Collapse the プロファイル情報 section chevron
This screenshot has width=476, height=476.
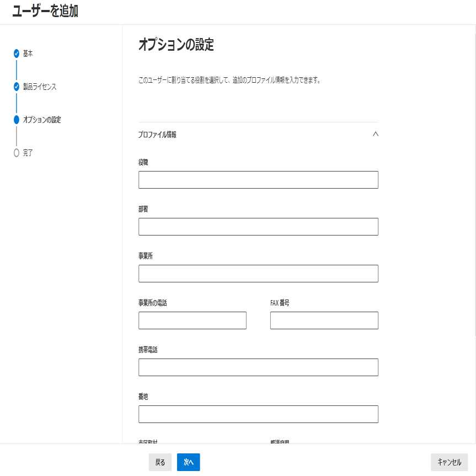point(375,133)
